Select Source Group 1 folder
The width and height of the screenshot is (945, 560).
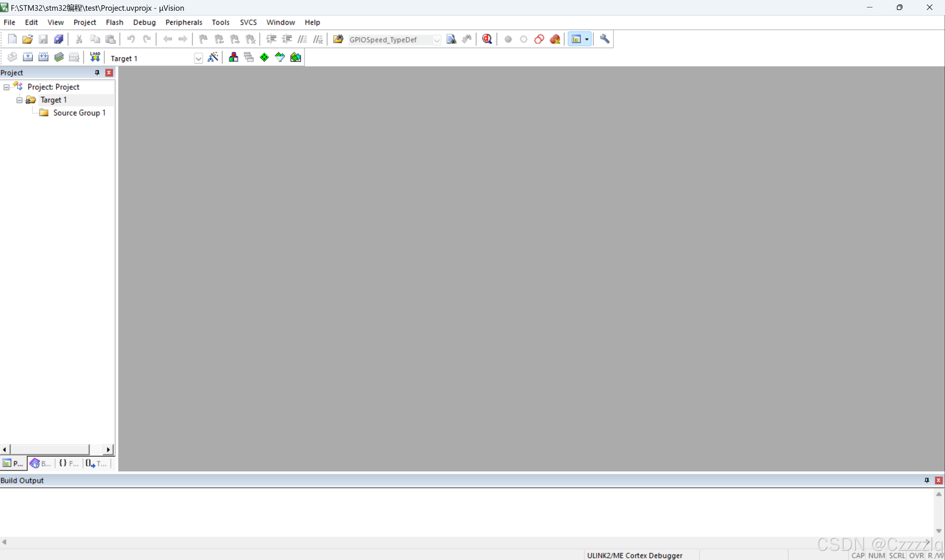[x=79, y=113]
